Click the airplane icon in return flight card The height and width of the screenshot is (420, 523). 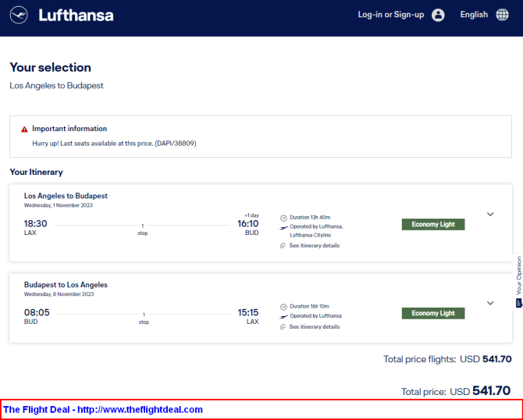coord(283,317)
